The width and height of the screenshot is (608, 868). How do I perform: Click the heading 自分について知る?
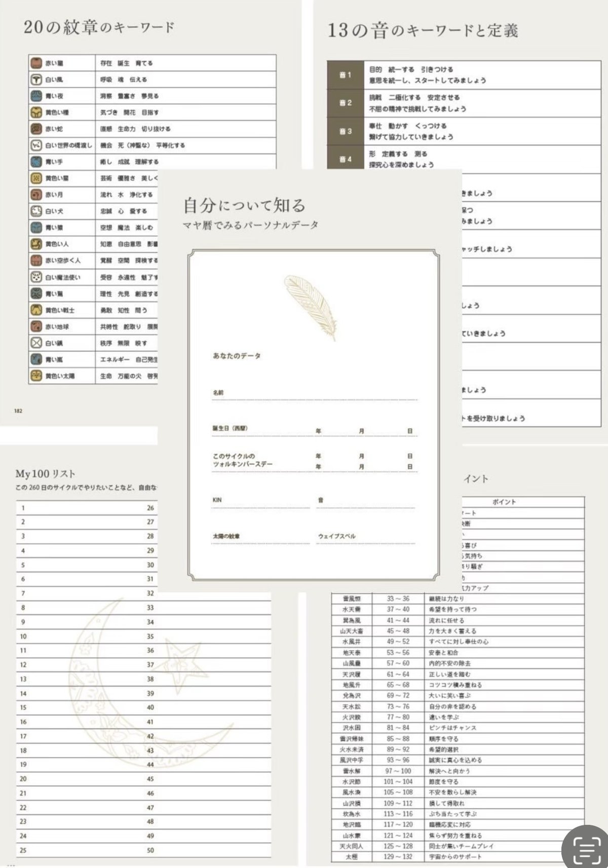point(245,205)
